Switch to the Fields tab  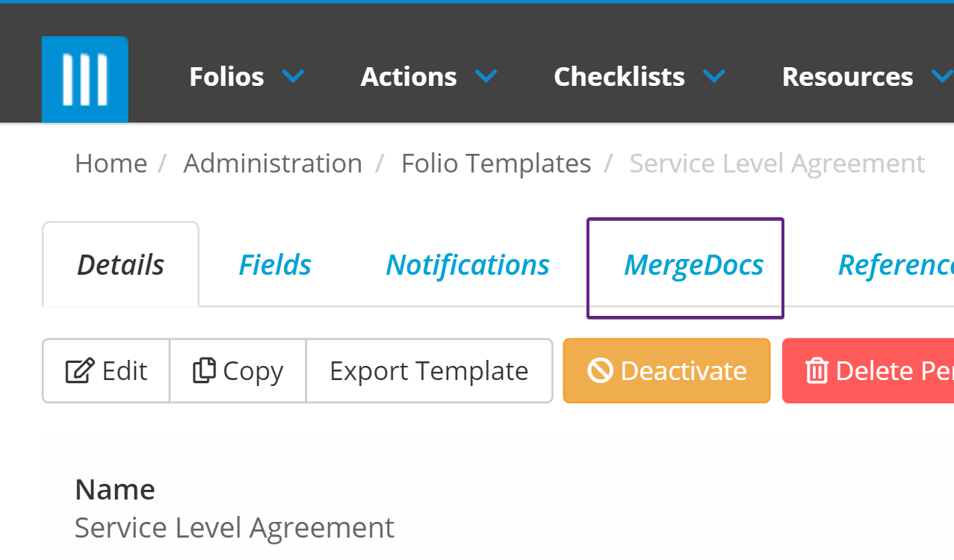(275, 265)
